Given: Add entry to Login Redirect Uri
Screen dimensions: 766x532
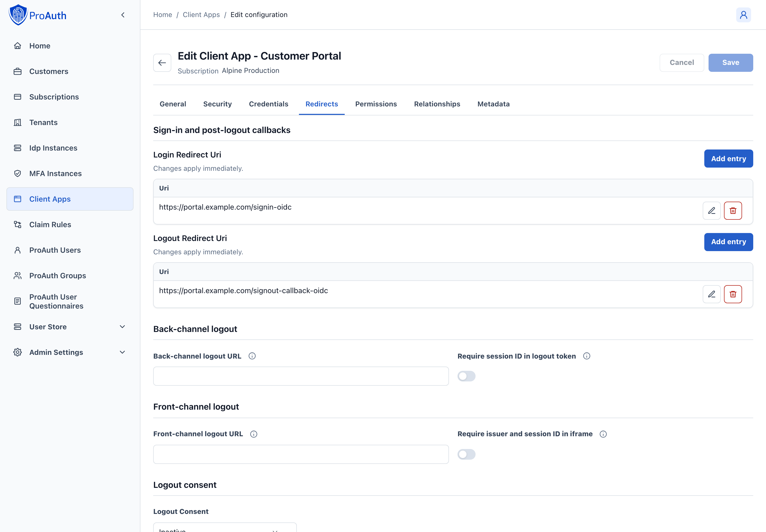Looking at the screenshot, I should (x=728, y=159).
